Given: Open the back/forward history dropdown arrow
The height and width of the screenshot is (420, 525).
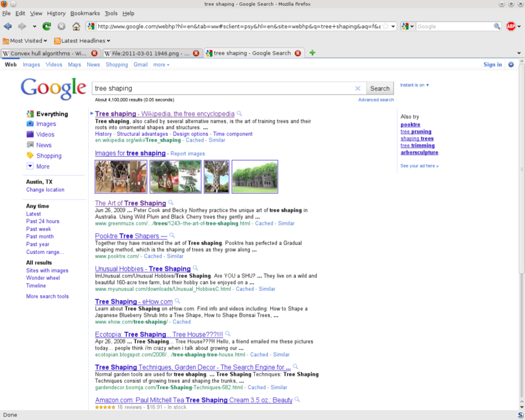Looking at the screenshot, I should [x=34, y=26].
